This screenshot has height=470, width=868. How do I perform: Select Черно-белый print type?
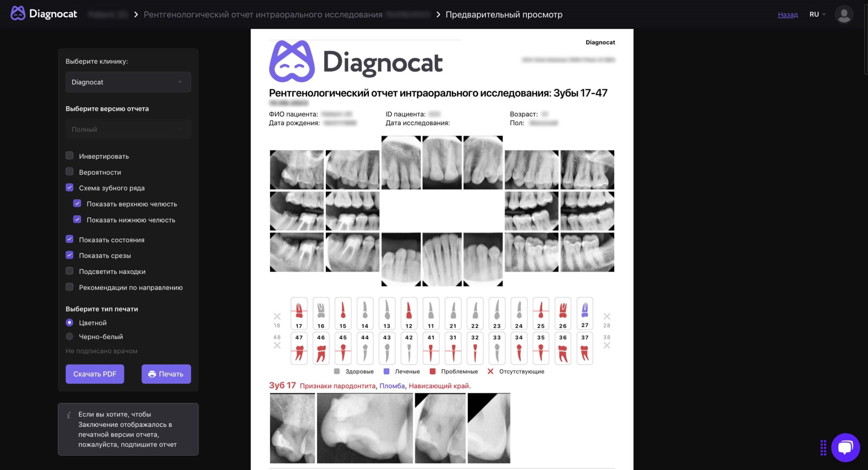point(70,336)
